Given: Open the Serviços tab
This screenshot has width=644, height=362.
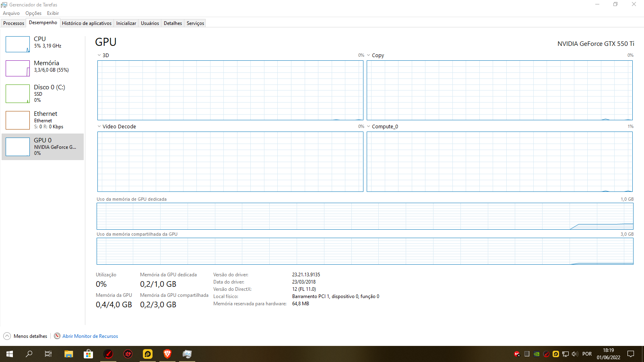Looking at the screenshot, I should pyautogui.click(x=195, y=23).
